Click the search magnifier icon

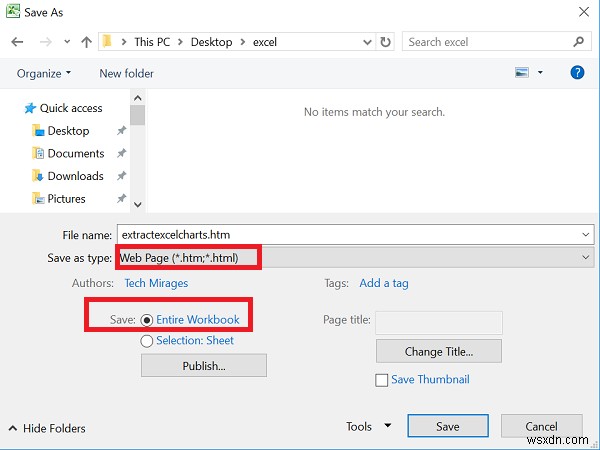(578, 42)
